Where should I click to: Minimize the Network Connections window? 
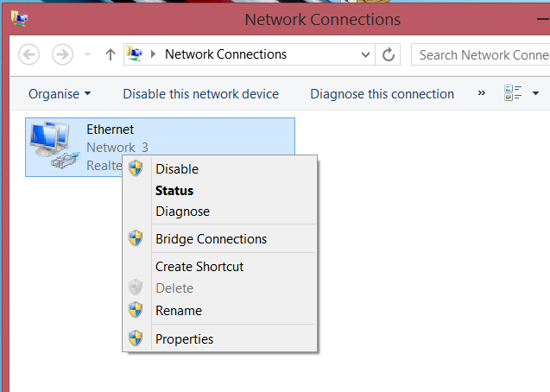543,19
